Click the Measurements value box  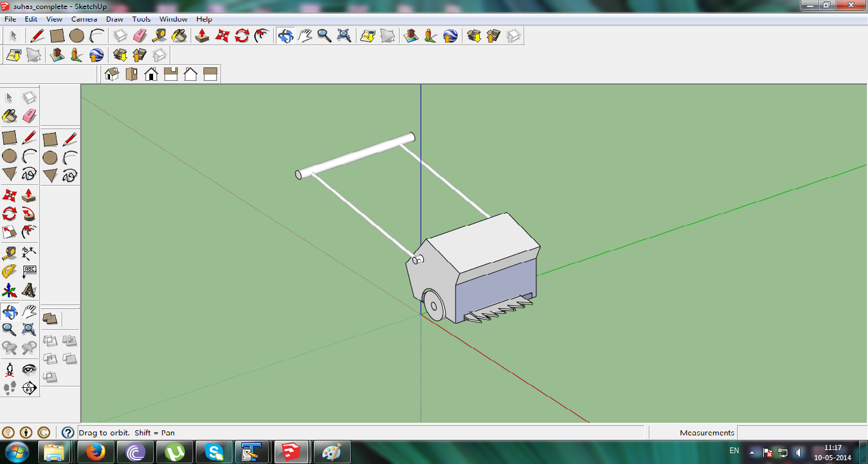802,432
